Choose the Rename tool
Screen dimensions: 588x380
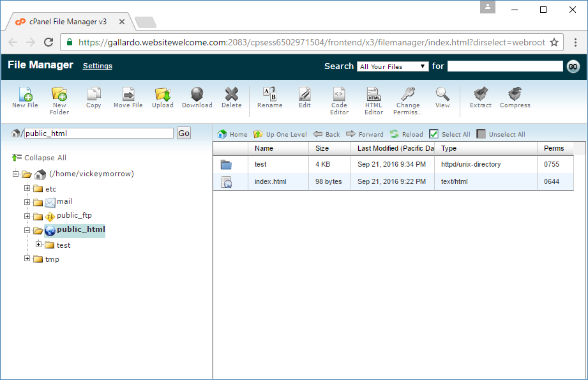click(269, 94)
